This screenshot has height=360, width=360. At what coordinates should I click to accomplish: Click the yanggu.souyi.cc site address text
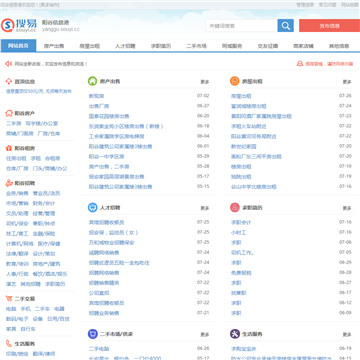pos(61,29)
